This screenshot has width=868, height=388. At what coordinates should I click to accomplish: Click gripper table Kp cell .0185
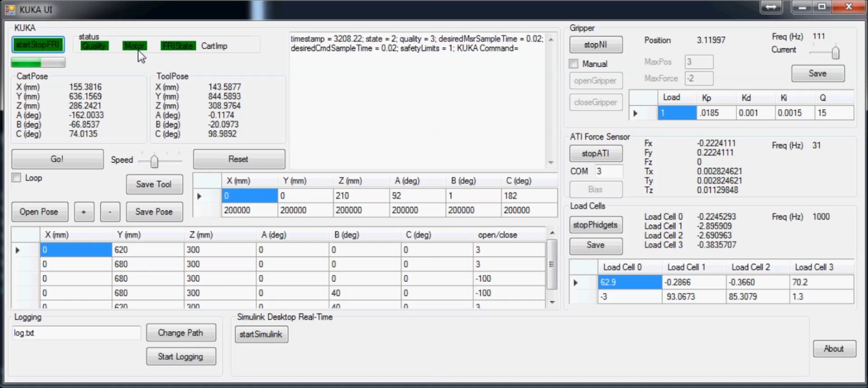tap(717, 113)
